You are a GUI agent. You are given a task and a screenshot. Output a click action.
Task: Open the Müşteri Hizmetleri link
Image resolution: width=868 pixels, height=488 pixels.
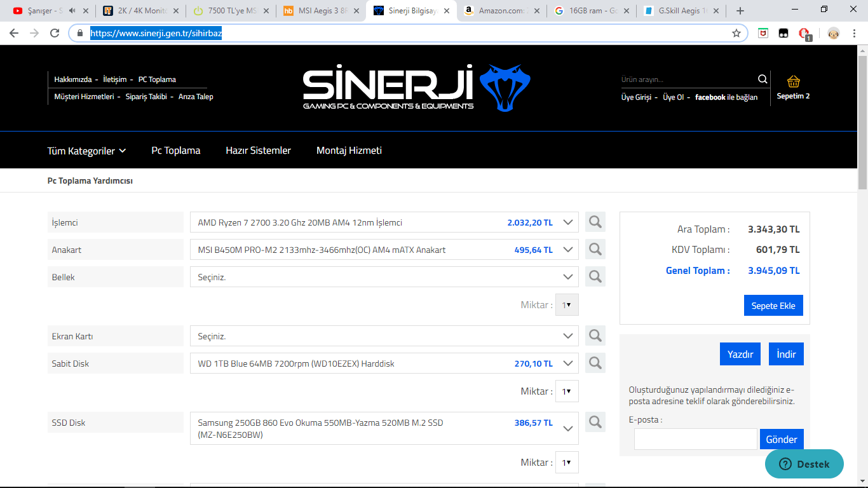[x=84, y=97]
